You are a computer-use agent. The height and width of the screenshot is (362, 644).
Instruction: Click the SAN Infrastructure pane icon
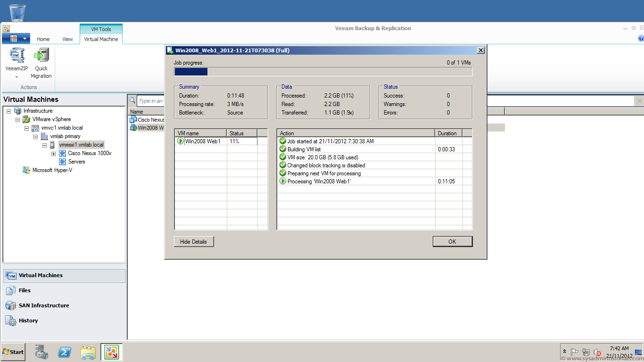point(11,305)
